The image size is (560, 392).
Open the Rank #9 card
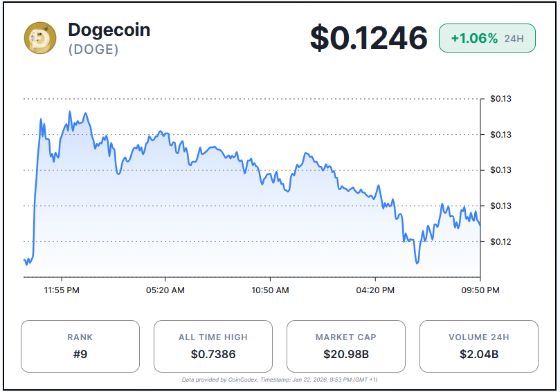(x=80, y=346)
